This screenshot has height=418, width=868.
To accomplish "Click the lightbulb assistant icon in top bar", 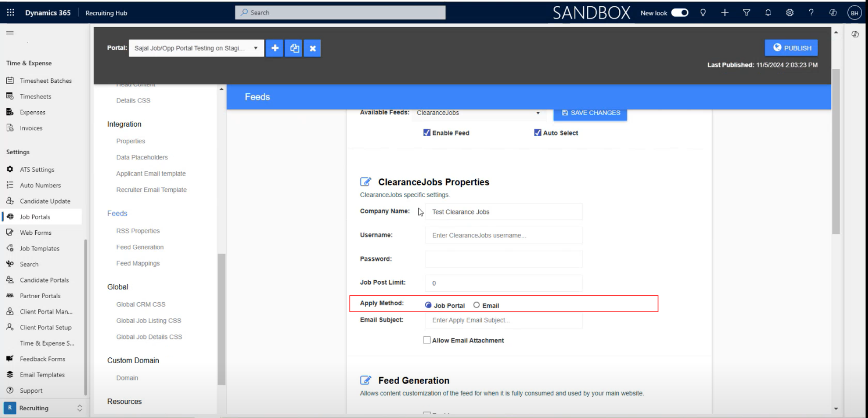I will click(703, 13).
